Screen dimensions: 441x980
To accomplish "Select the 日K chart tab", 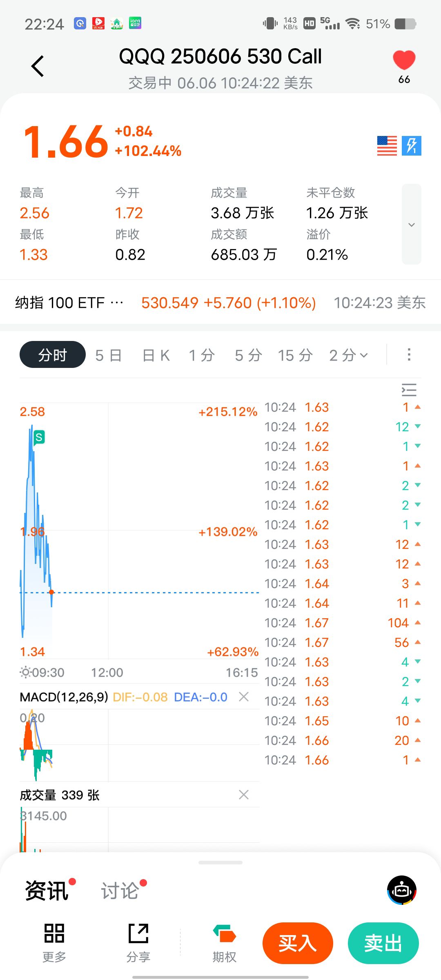I will coord(156,355).
